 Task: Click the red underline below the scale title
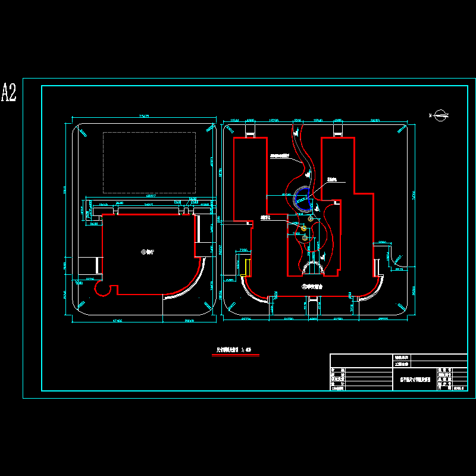click(236, 355)
